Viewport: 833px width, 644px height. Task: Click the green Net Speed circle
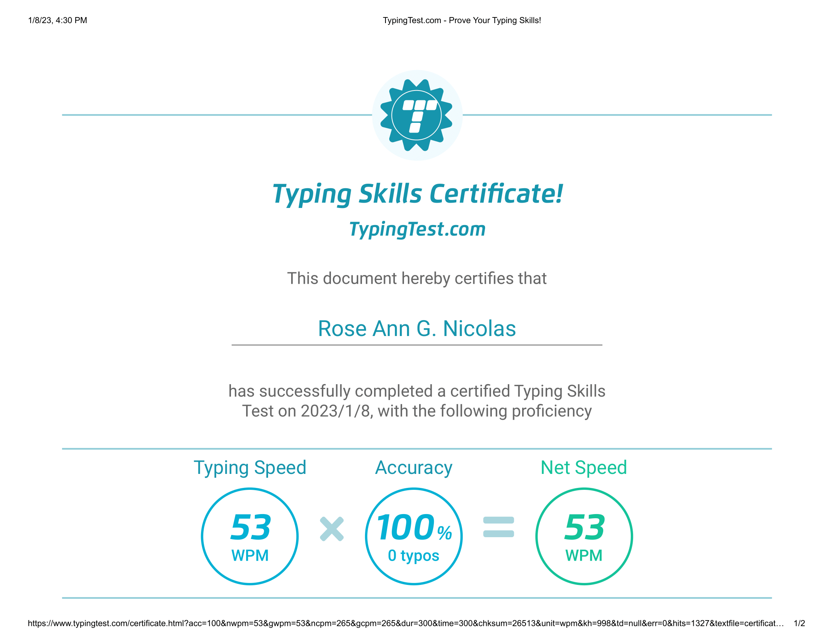point(585,534)
